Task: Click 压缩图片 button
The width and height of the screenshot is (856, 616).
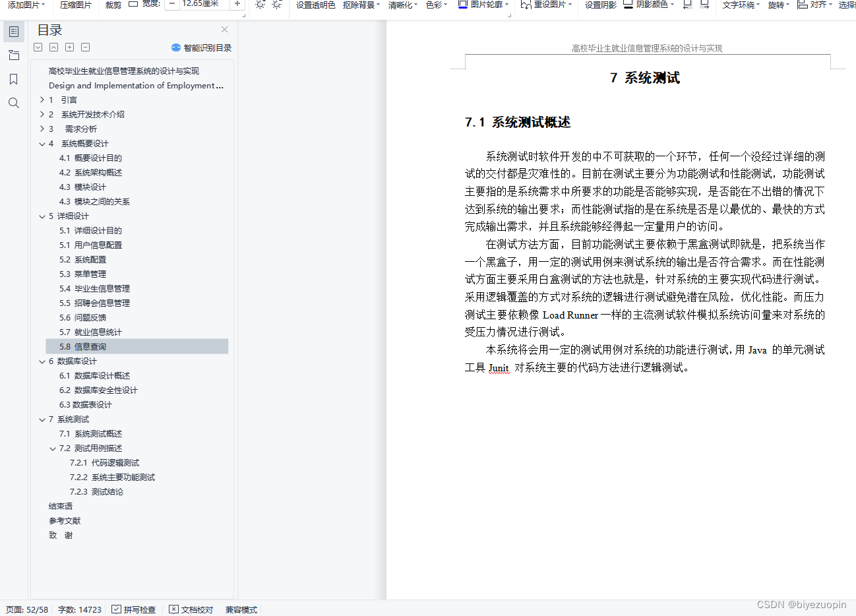Action: coord(76,5)
